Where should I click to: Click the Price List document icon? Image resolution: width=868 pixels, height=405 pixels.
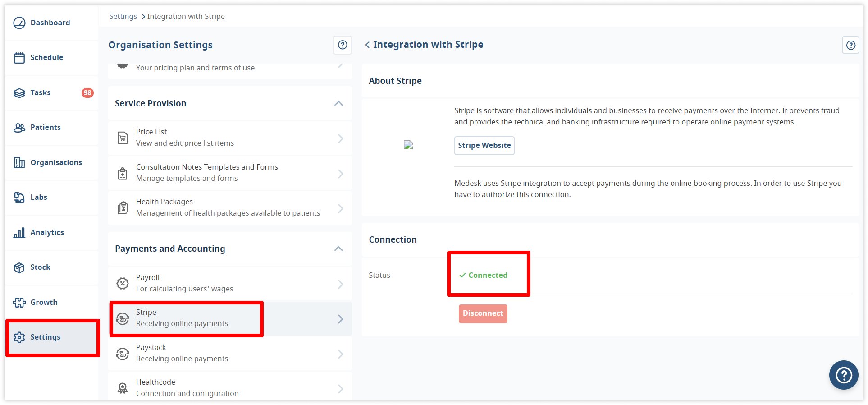123,138
